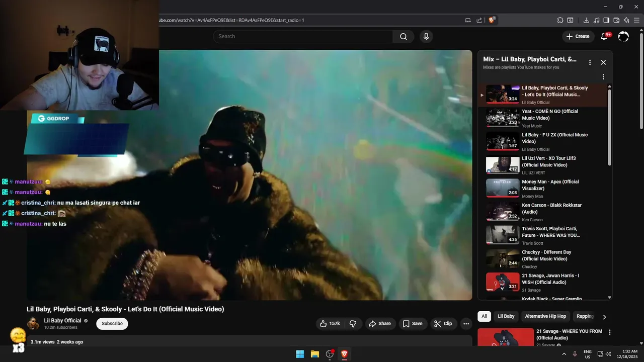644x362 pixels.
Task: Start voice search with microphone icon
Action: (426, 36)
